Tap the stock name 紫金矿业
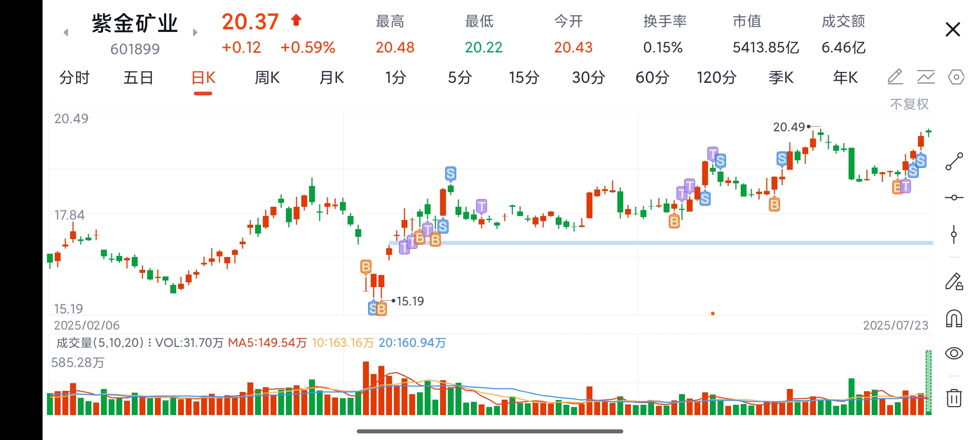The image size is (980, 440). [x=135, y=23]
